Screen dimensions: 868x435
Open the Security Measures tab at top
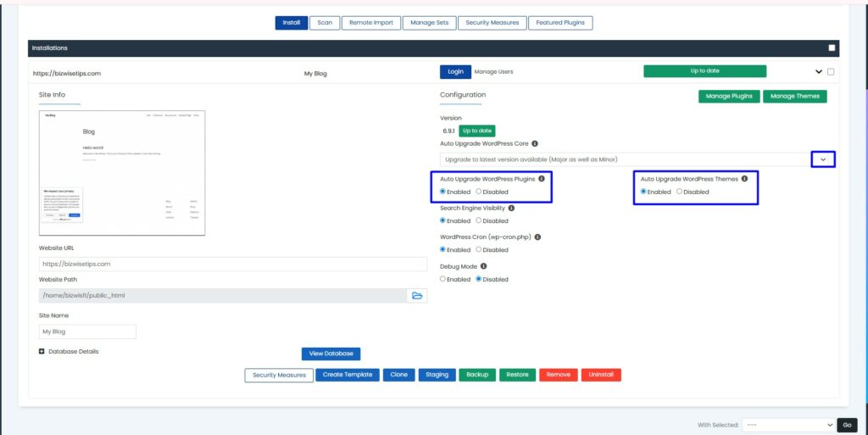tap(492, 23)
